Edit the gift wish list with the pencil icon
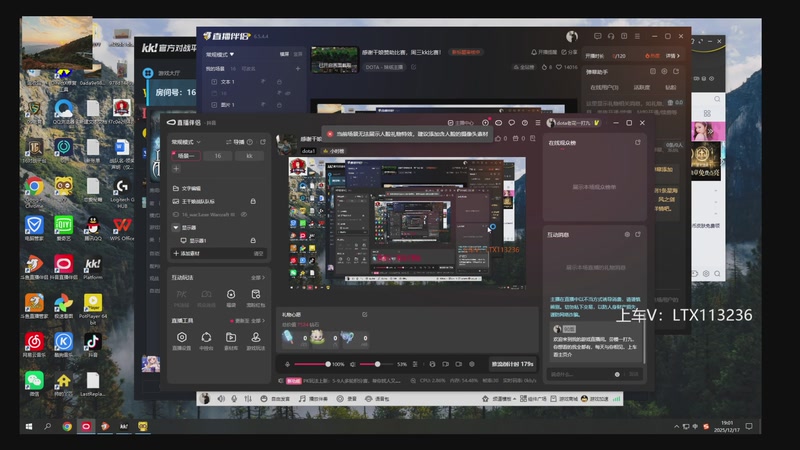800x450 pixels. point(364,315)
